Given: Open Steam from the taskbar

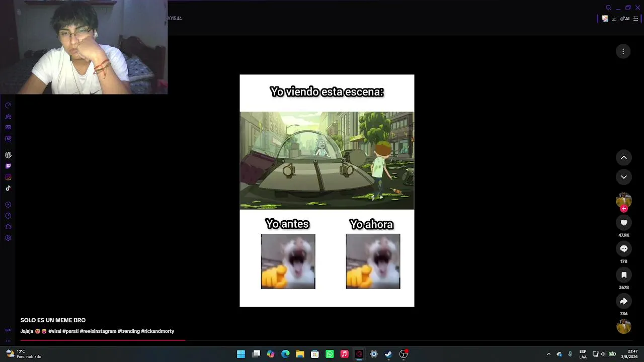Looking at the screenshot, I should 388,354.
